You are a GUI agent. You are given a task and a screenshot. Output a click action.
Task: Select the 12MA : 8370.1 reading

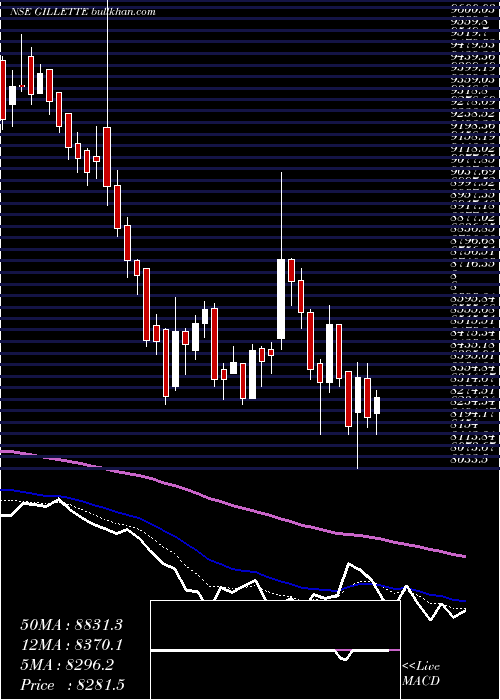click(x=71, y=645)
